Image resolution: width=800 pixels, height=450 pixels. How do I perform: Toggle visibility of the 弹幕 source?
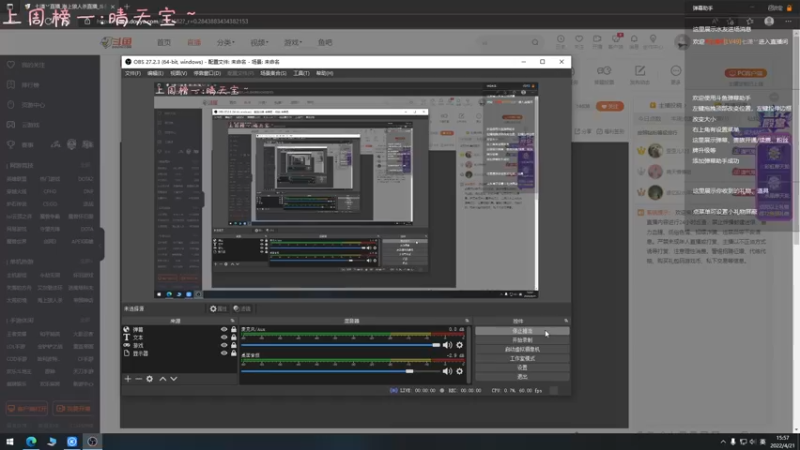[224, 330]
